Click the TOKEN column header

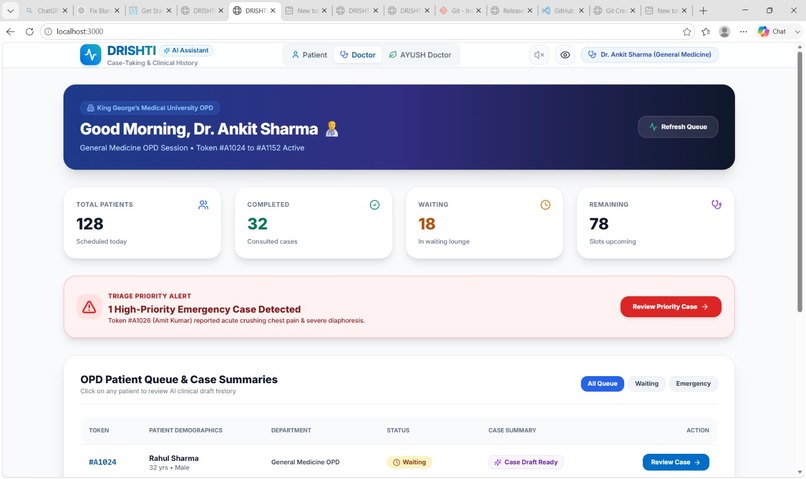click(x=99, y=431)
